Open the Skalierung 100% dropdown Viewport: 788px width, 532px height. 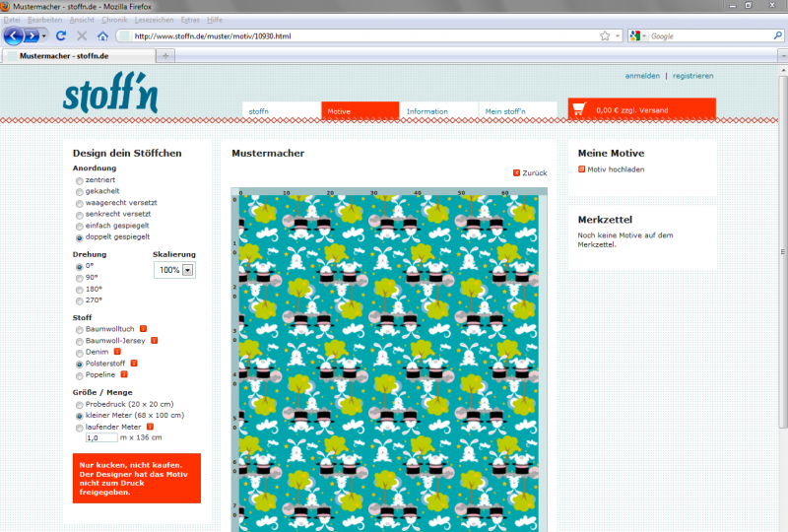(174, 270)
